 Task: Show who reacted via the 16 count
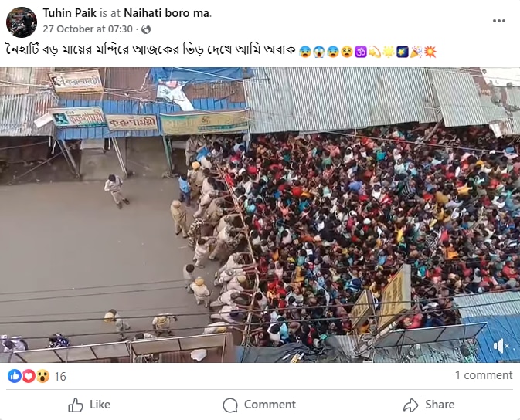(60, 376)
